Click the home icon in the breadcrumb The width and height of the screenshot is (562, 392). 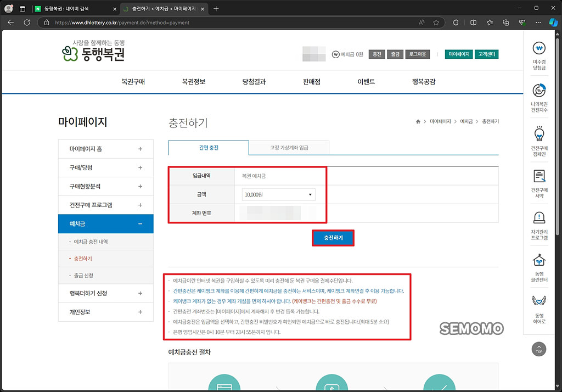tap(418, 121)
